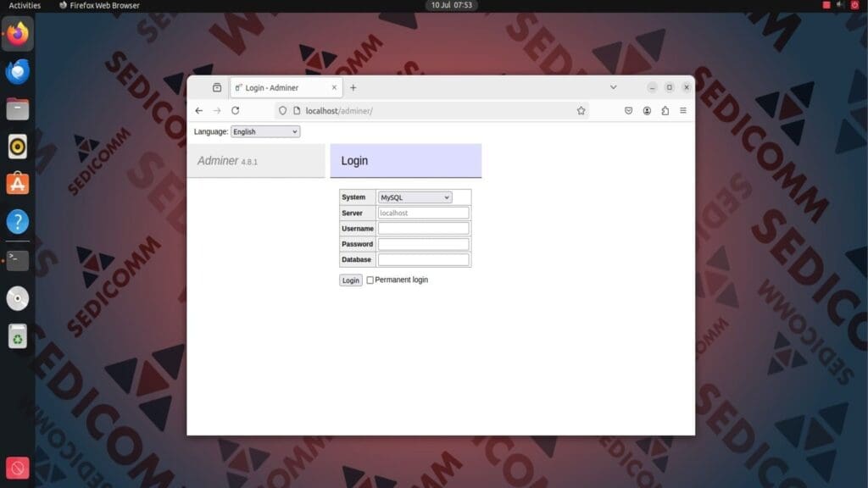Click the list-all-tabs chevron
This screenshot has height=488, width=868.
click(613, 87)
